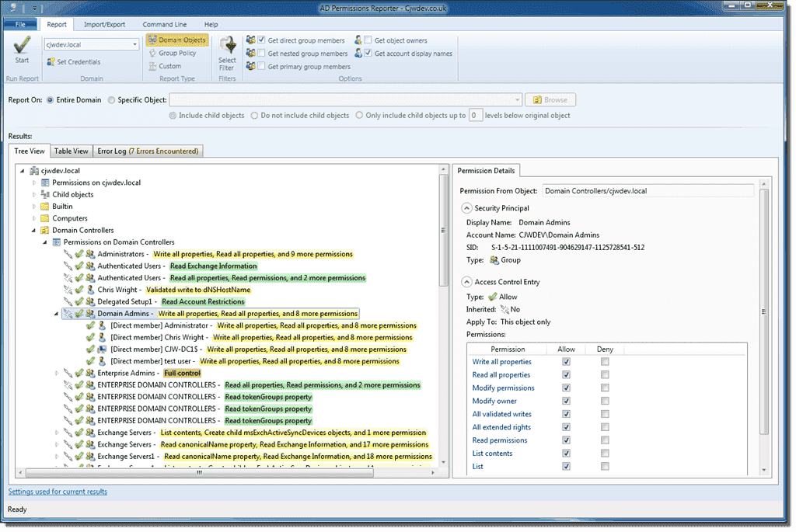Click the Settings used for current results link
Viewport: 796px width, 532px height.
tap(59, 492)
